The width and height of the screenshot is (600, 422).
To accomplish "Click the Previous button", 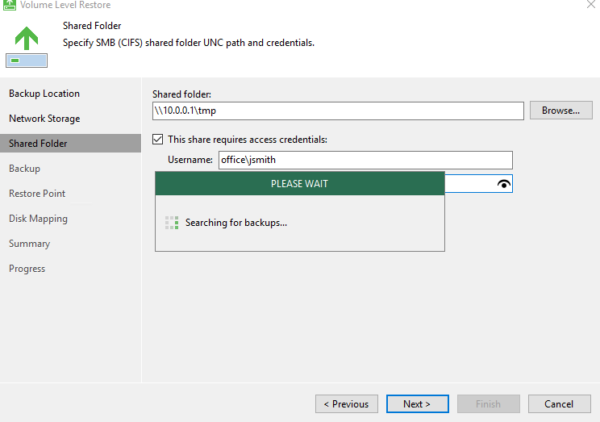I will tap(346, 404).
